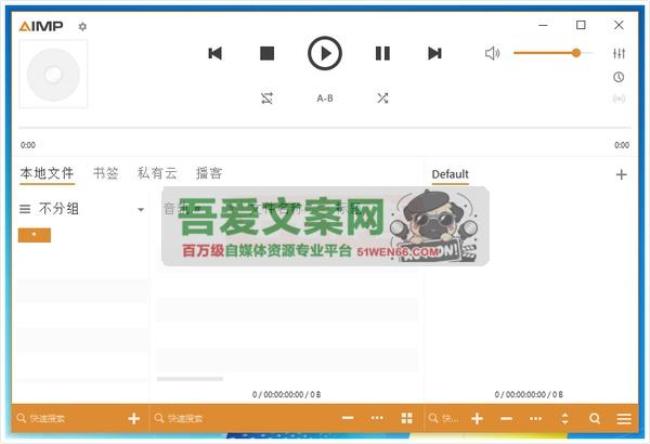
Task: Toggle repeat mode
Action: pos(267,98)
